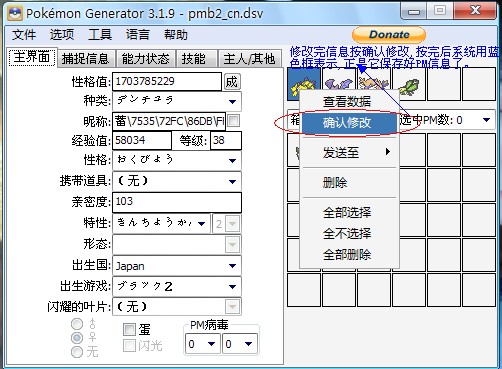Select the female ♀ radio button
Viewport: 502px width, 369px height.
point(77,338)
